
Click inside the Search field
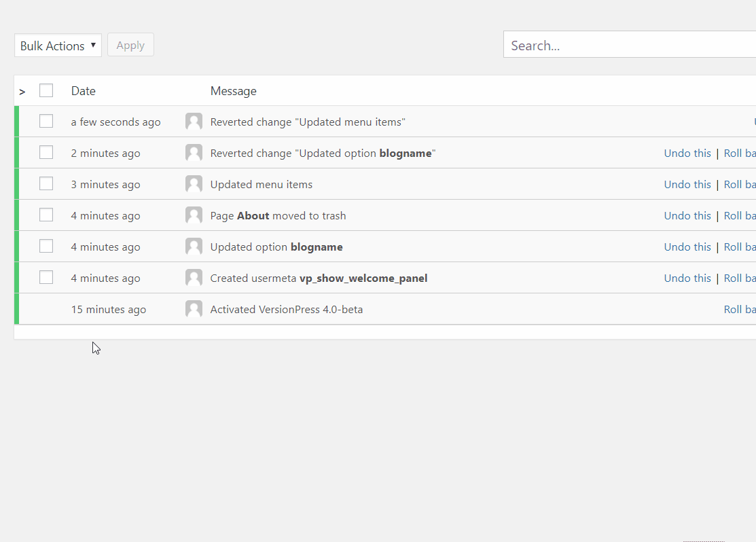coord(611,45)
